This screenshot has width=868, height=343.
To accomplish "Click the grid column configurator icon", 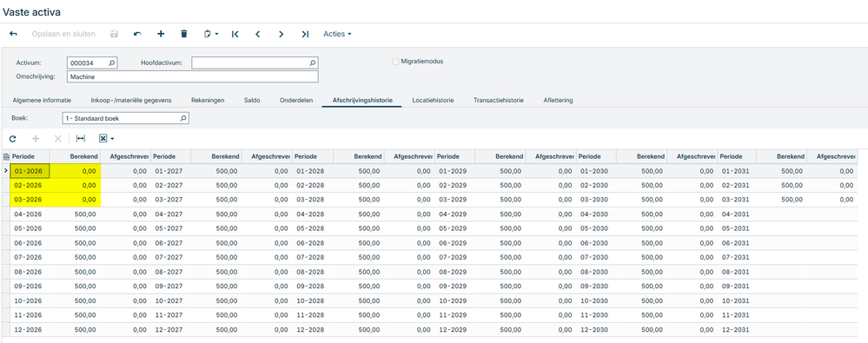I will pos(6,156).
